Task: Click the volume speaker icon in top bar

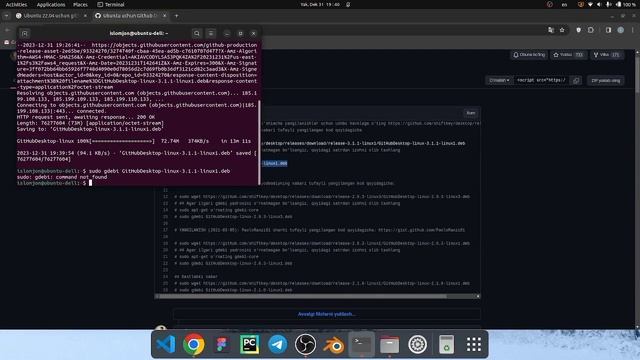Action: point(599,4)
